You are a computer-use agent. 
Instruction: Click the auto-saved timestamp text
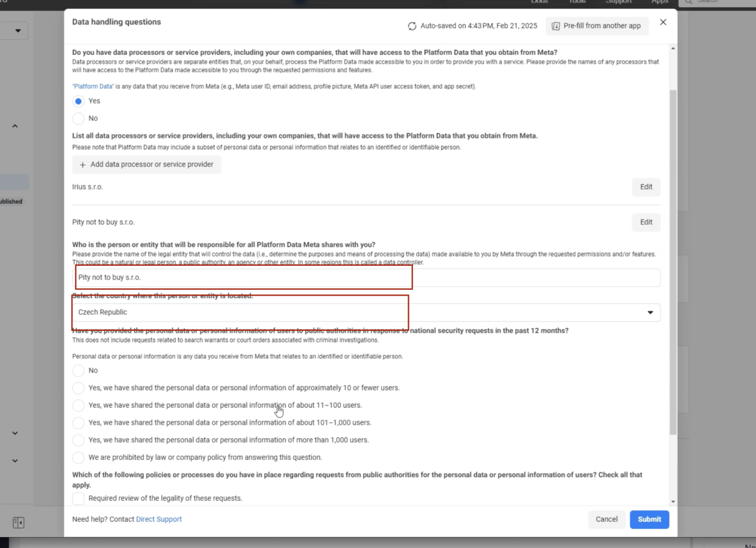pyautogui.click(x=478, y=26)
